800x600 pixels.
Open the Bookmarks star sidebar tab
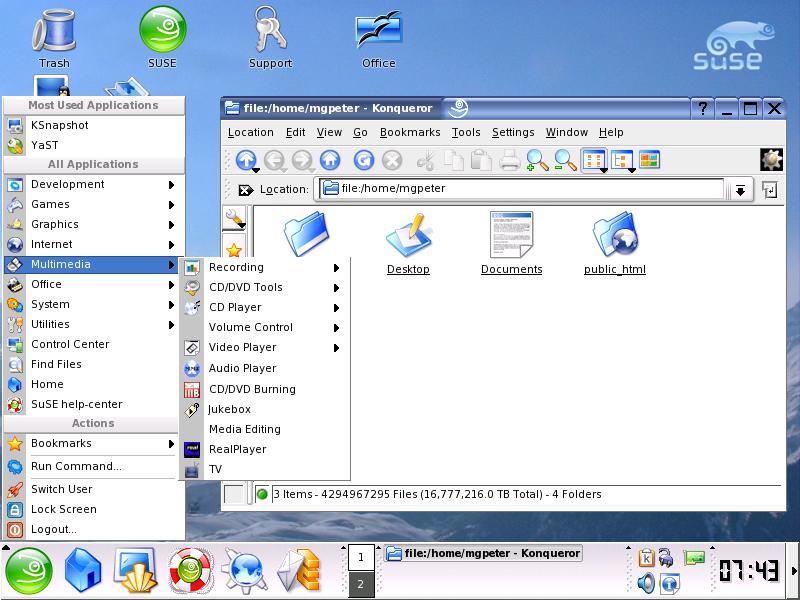234,249
